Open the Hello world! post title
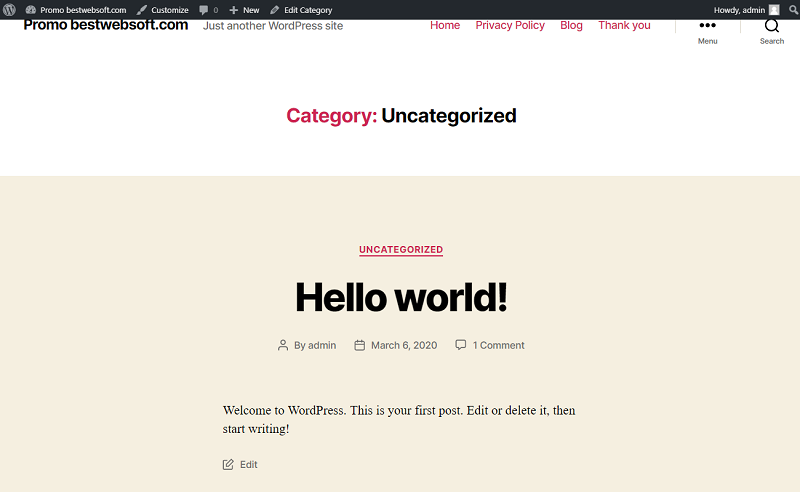Image resolution: width=800 pixels, height=492 pixels. [402, 297]
